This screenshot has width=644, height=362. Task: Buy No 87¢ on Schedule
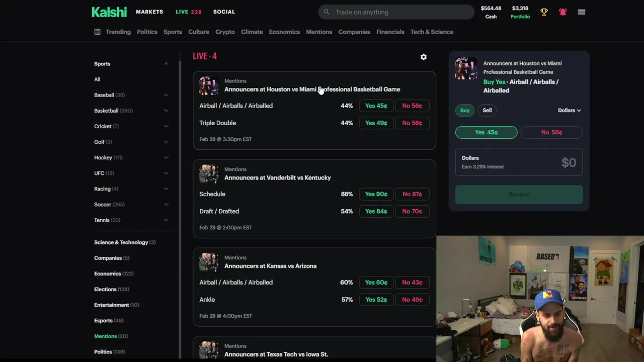pyautogui.click(x=412, y=194)
